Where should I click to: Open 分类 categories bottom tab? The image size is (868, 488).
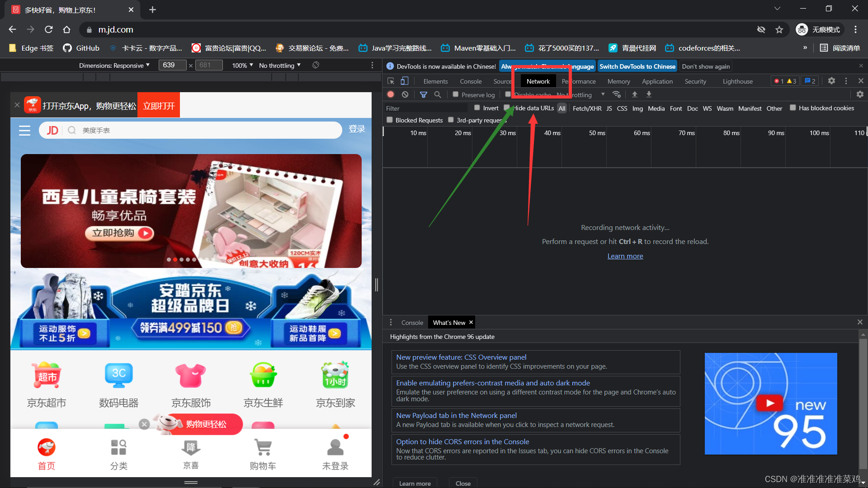(119, 454)
